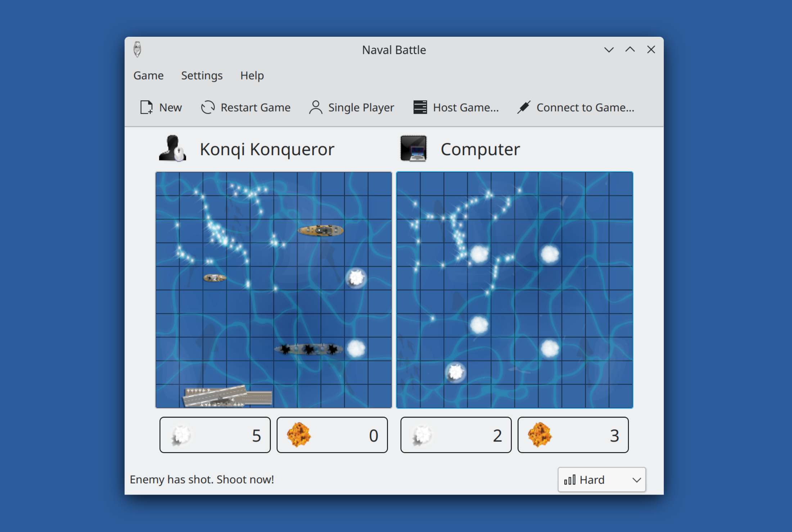
Task: Close the Naval Battle window
Action: 651,50
